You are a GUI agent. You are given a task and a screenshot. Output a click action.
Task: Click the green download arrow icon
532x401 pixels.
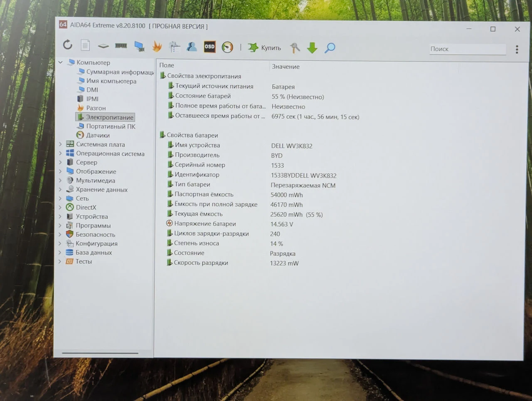pos(312,48)
